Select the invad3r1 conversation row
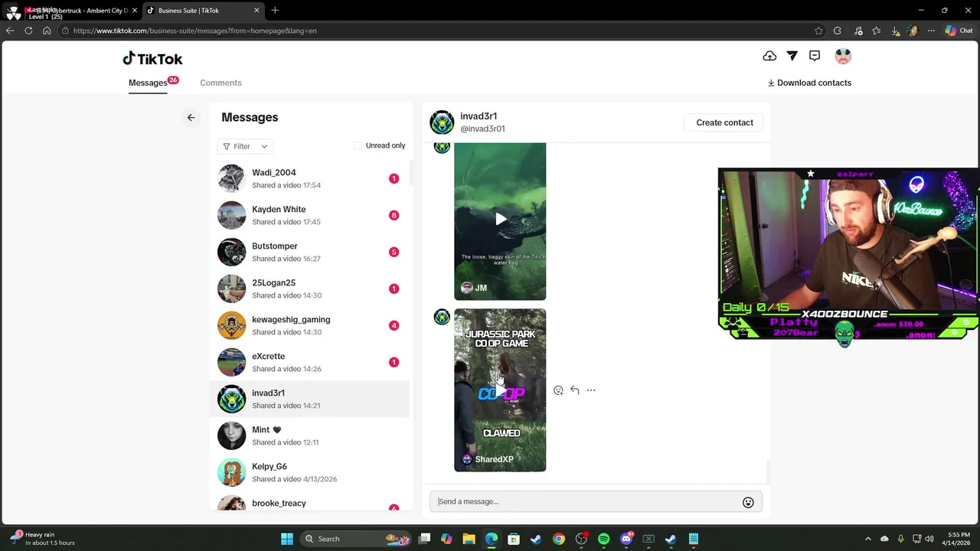This screenshot has width=980, height=551. (310, 399)
